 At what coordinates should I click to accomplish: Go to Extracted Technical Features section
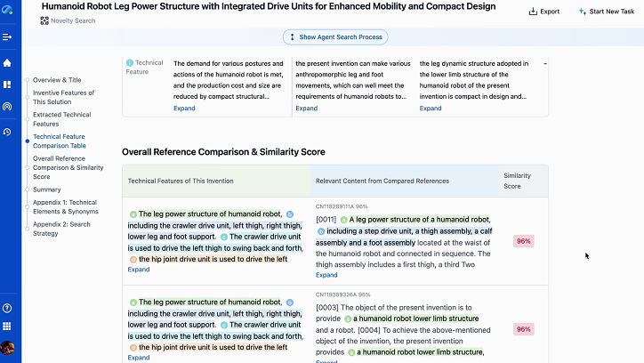[62, 119]
